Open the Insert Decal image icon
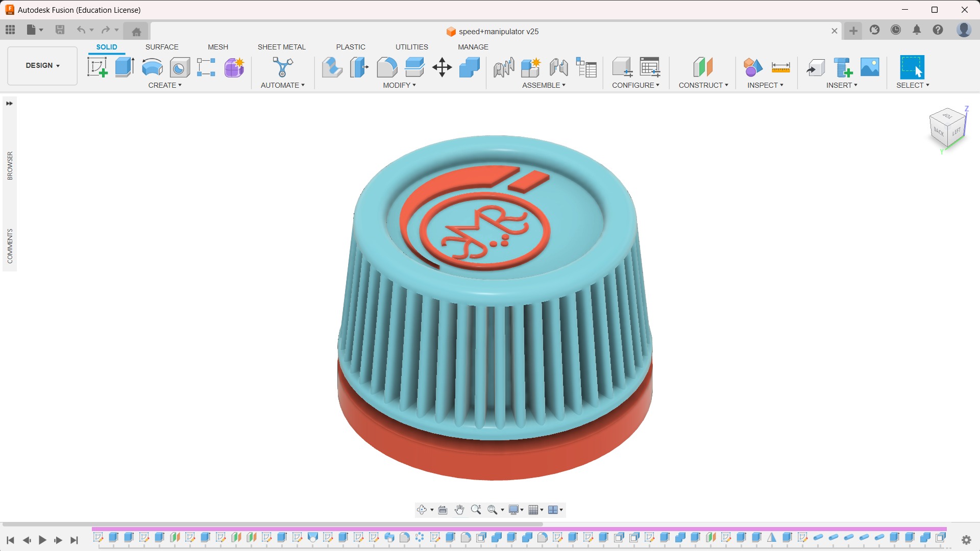This screenshot has width=980, height=551. coord(870,67)
